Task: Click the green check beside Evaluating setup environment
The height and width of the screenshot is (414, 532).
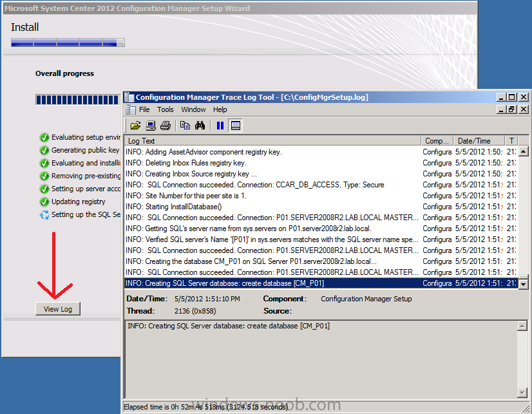Action: pyautogui.click(x=44, y=137)
